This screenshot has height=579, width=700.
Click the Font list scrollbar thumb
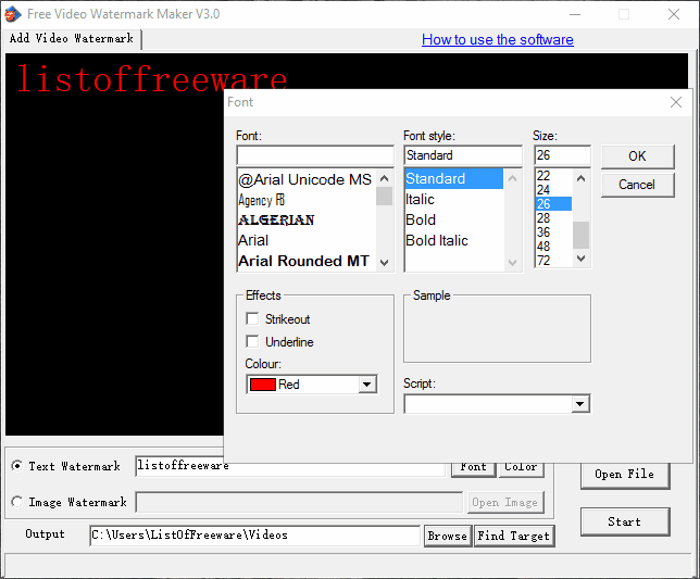click(384, 196)
